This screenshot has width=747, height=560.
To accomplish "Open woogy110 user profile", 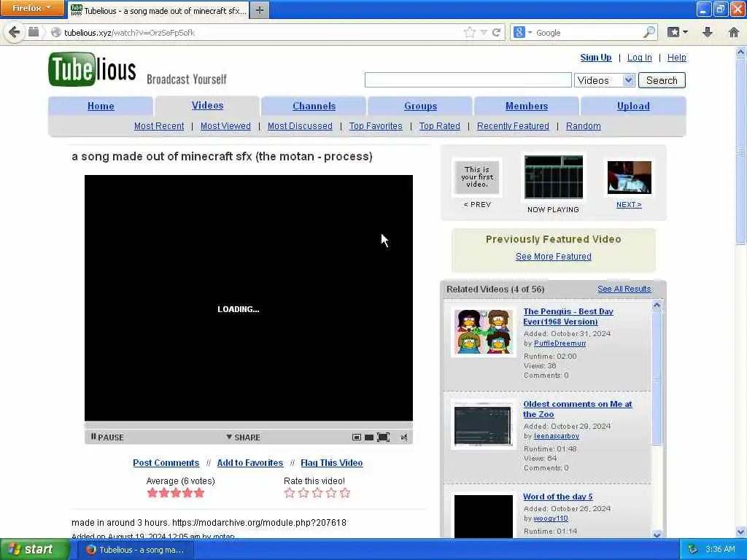I will 551,518.
